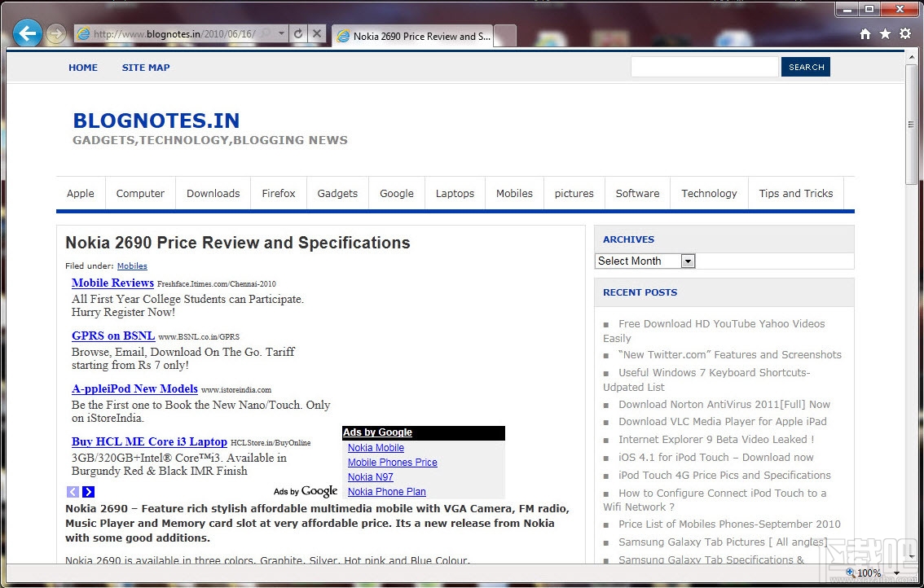This screenshot has width=924, height=588.
Task: Open iOS 4.1 for iPod Touch post
Action: pyautogui.click(x=716, y=458)
